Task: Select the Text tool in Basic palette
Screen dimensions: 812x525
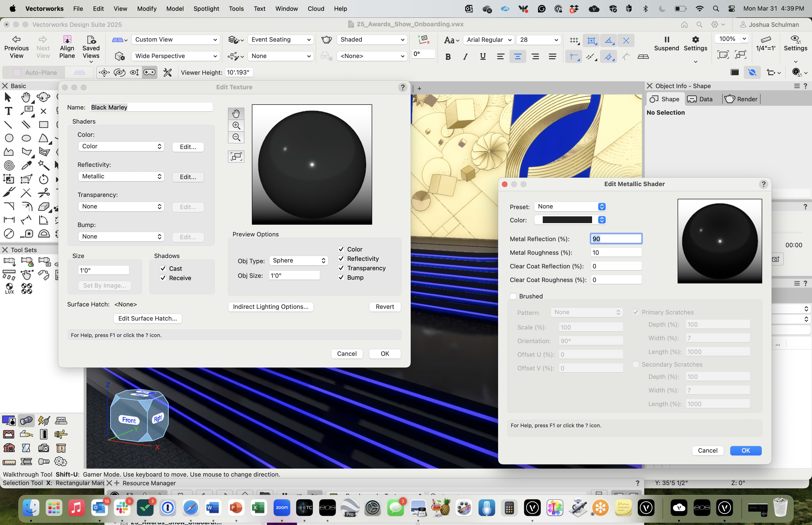Action: pyautogui.click(x=8, y=111)
